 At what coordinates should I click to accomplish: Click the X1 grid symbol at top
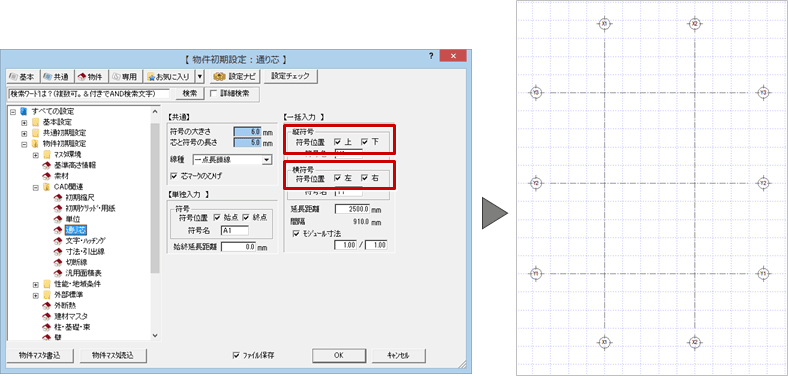pos(605,24)
